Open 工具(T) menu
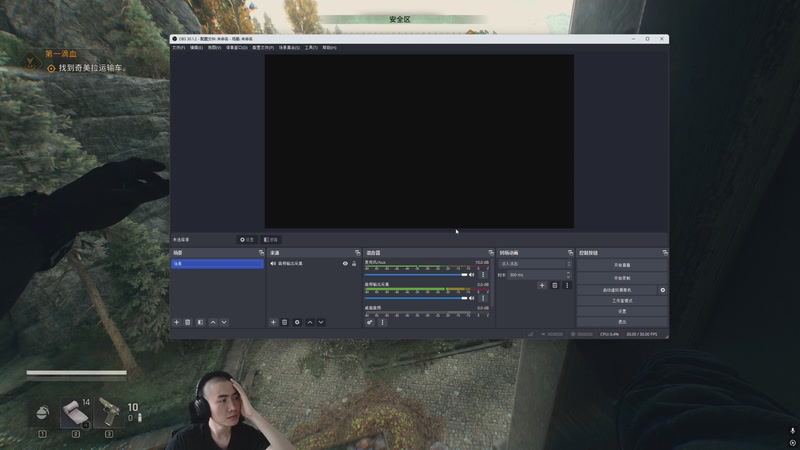The height and width of the screenshot is (450, 800). [x=311, y=48]
